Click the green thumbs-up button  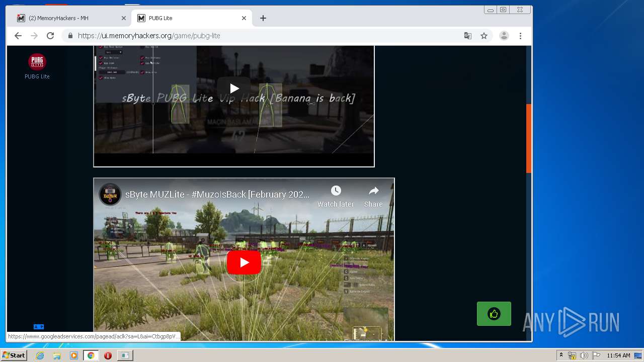[494, 314]
